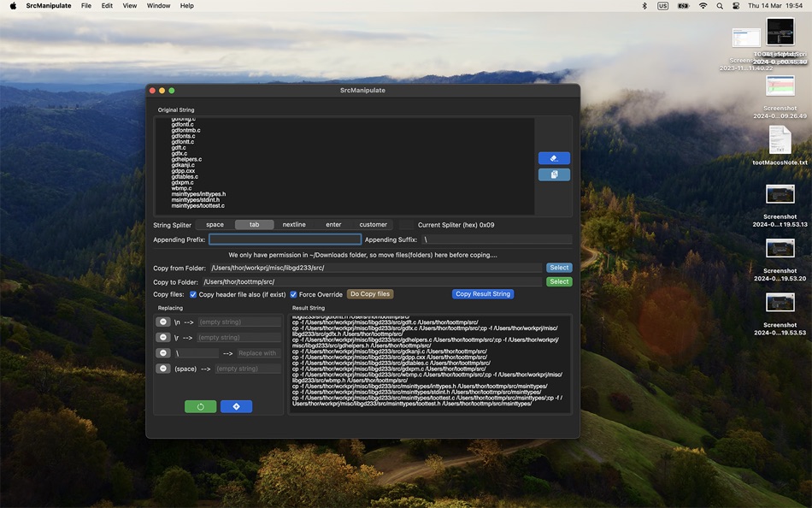Click the Copy Result String button
This screenshot has width=812, height=508.
(482, 293)
